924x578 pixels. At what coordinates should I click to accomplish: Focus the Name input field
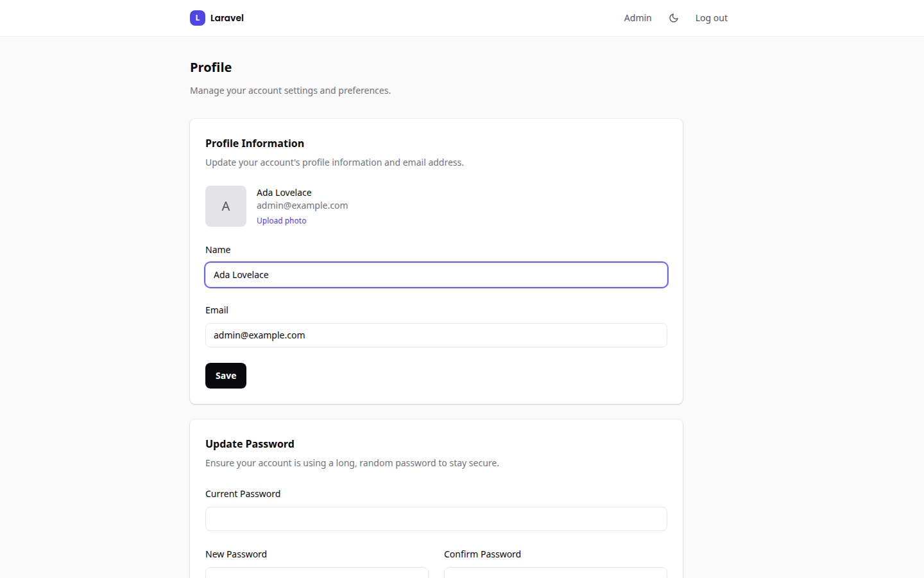(436, 275)
